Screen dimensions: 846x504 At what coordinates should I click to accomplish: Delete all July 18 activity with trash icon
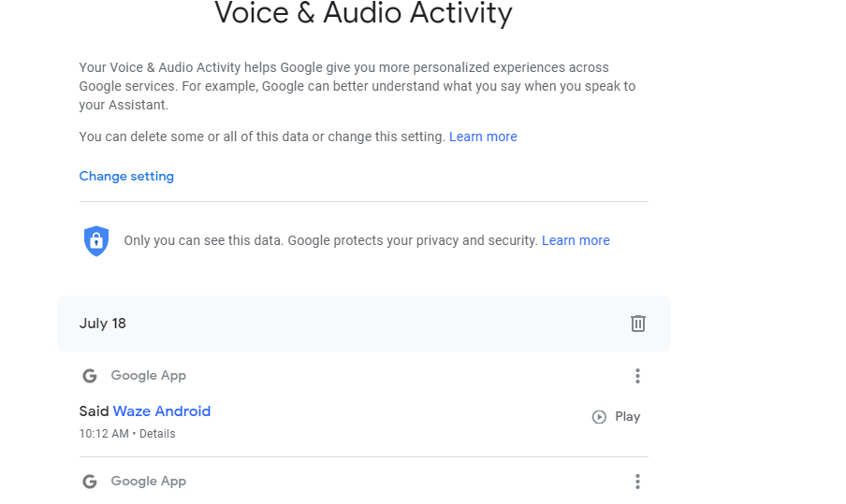[637, 324]
